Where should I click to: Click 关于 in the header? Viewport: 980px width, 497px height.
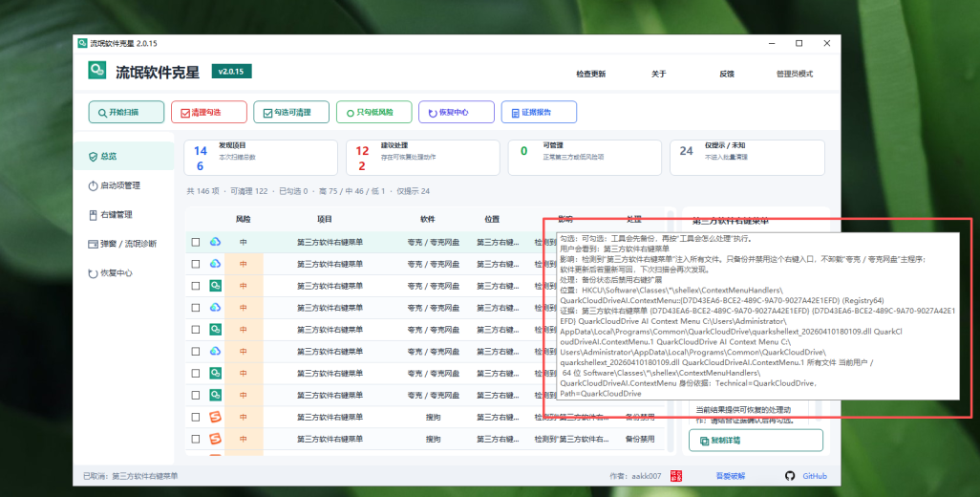click(x=659, y=74)
